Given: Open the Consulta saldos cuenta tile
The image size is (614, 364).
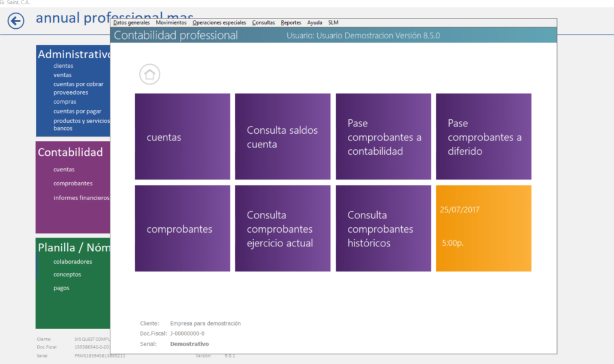Looking at the screenshot, I should pos(282,137).
